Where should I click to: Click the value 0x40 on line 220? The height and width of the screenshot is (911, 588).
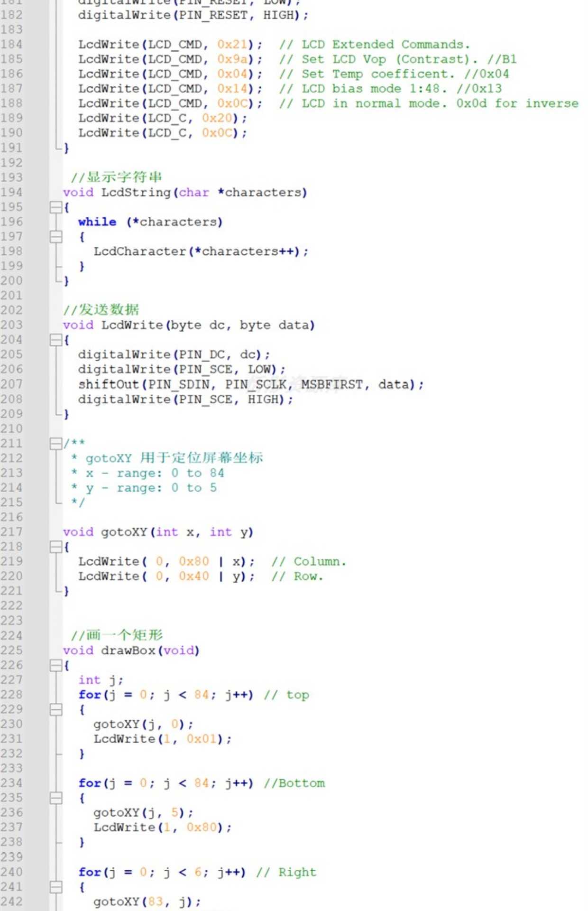click(x=194, y=576)
